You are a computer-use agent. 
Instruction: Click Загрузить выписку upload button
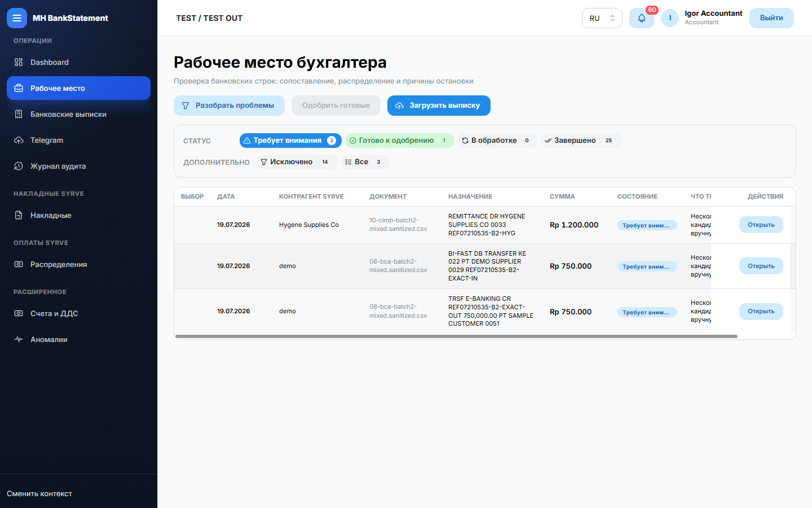click(439, 106)
